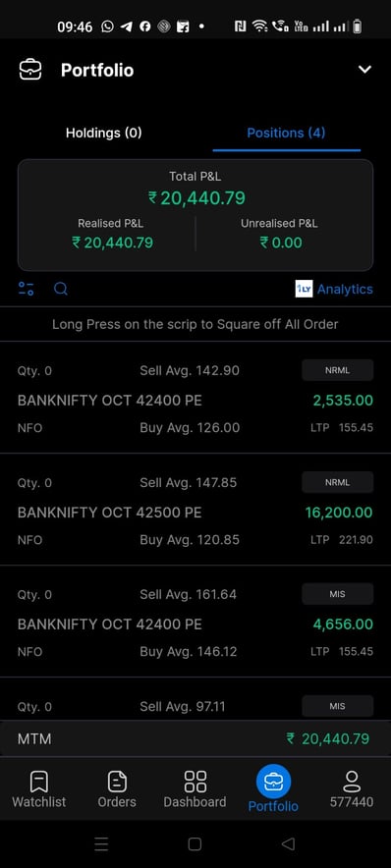
Task: Open the Analytics link
Action: (345, 289)
